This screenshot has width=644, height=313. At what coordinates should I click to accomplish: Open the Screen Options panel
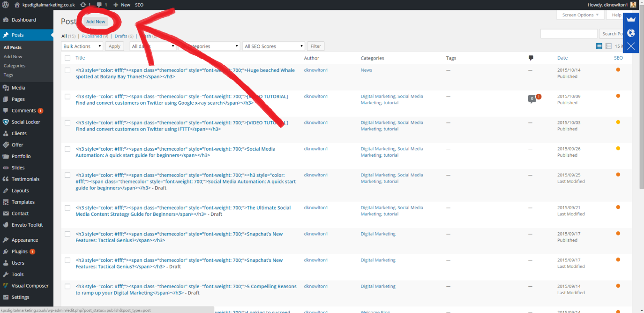point(581,15)
